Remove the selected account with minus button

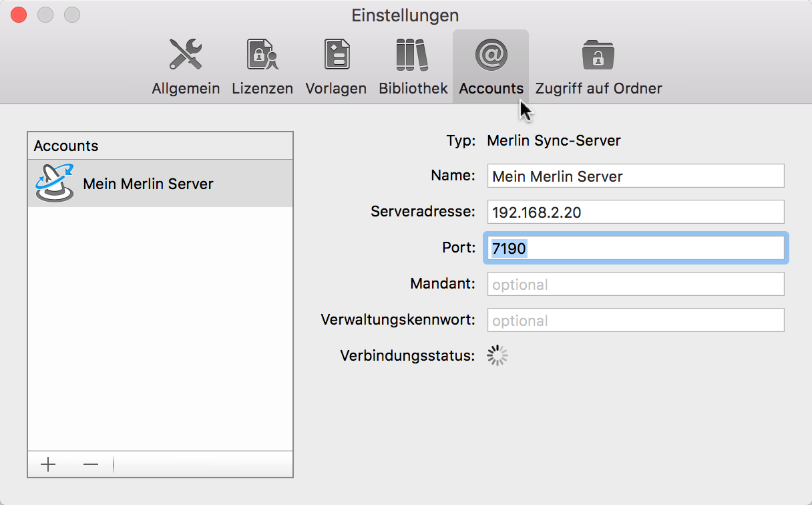pos(91,464)
